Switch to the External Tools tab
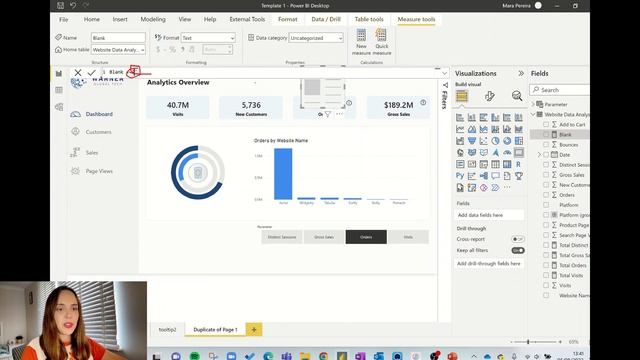This screenshot has width=640, height=360. click(x=247, y=19)
